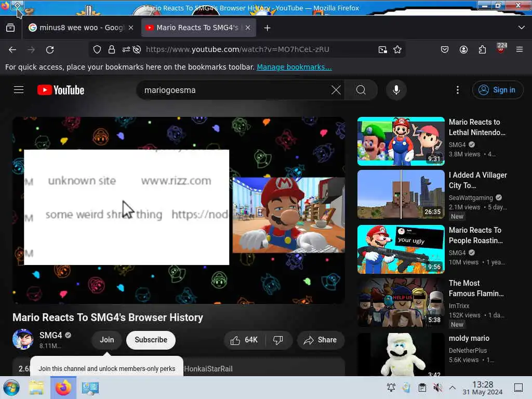Screen dimensions: 532x399
Task: Expand hidden system tray icons
Action: pos(453,388)
